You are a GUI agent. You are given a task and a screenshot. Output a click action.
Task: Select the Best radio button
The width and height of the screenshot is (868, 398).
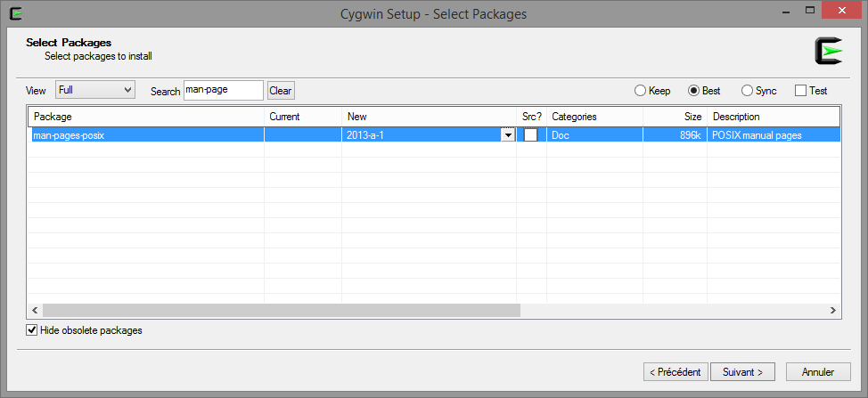[x=693, y=91]
